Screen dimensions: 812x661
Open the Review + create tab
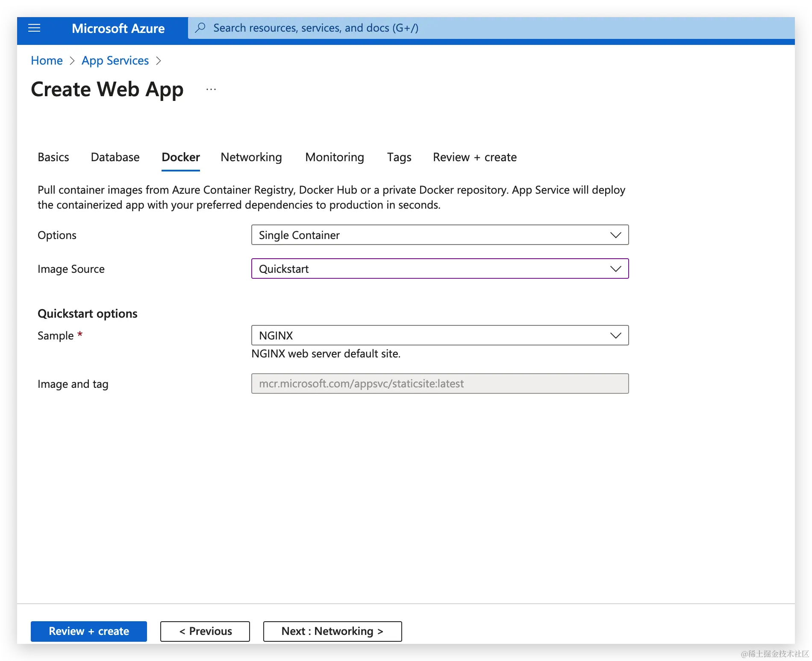click(475, 157)
